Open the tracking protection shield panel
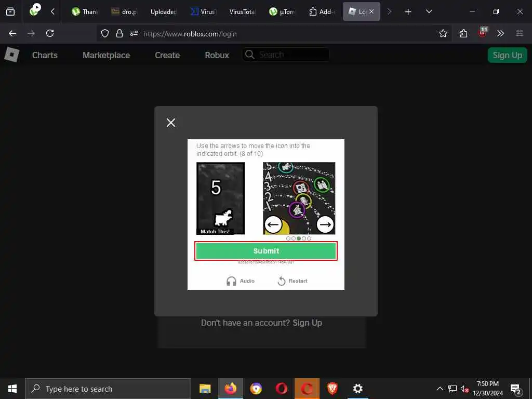 (105, 33)
